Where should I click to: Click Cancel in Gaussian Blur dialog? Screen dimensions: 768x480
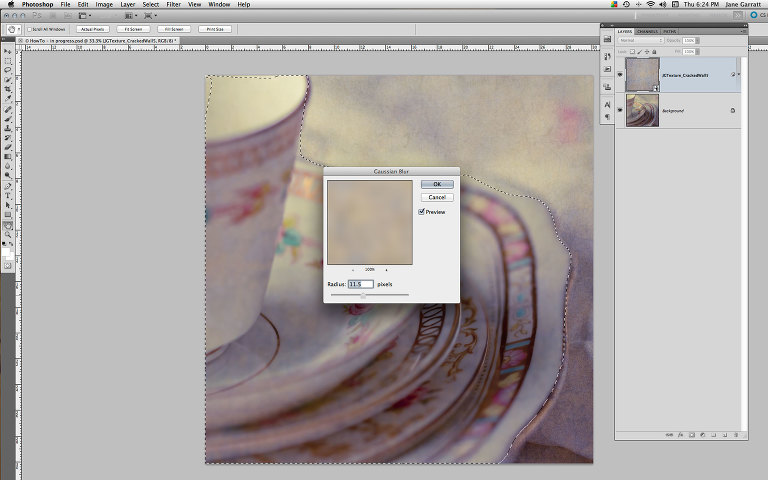(x=437, y=197)
